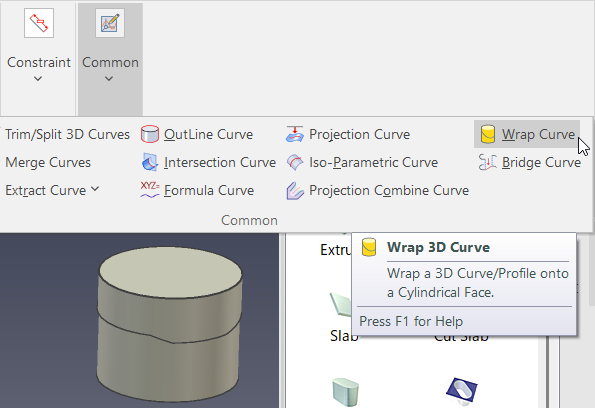Click the rounded slot icon below Slab
The height and width of the screenshot is (408, 595).
[345, 392]
